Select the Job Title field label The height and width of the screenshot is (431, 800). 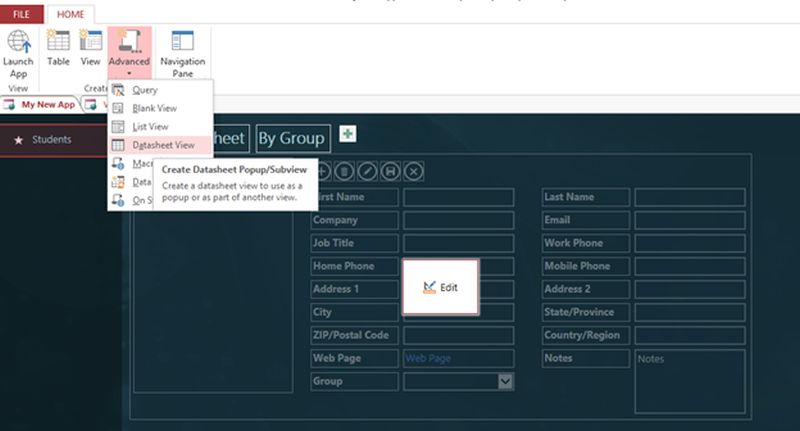(354, 243)
